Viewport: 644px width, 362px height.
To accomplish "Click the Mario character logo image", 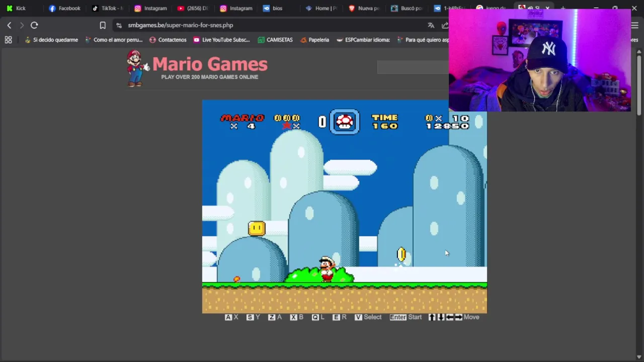I will point(136,68).
